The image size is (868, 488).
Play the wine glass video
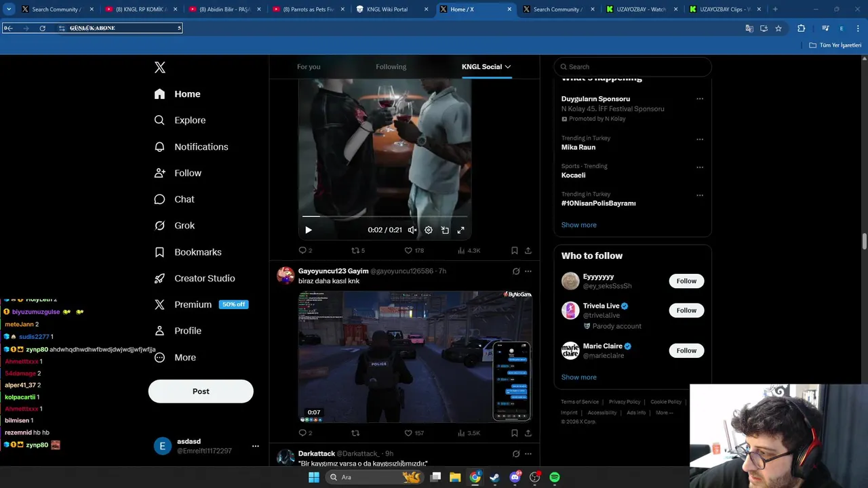[x=309, y=230]
